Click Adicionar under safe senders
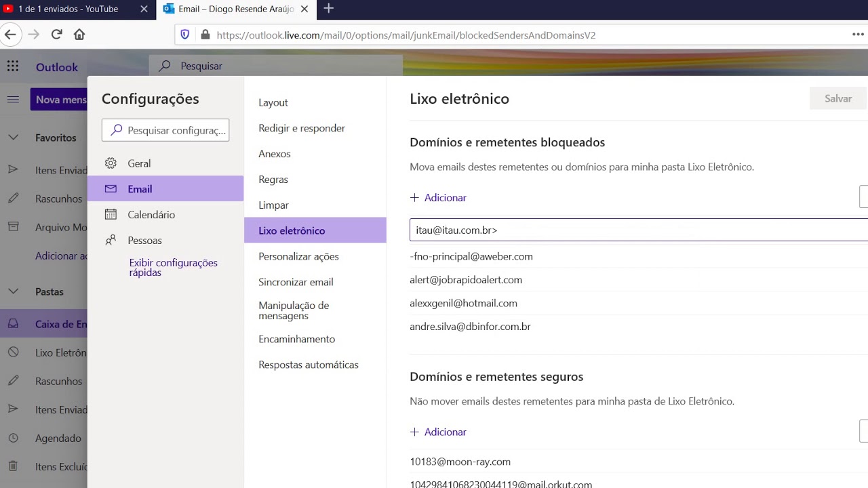Viewport: 868px width, 488px height. 438,432
